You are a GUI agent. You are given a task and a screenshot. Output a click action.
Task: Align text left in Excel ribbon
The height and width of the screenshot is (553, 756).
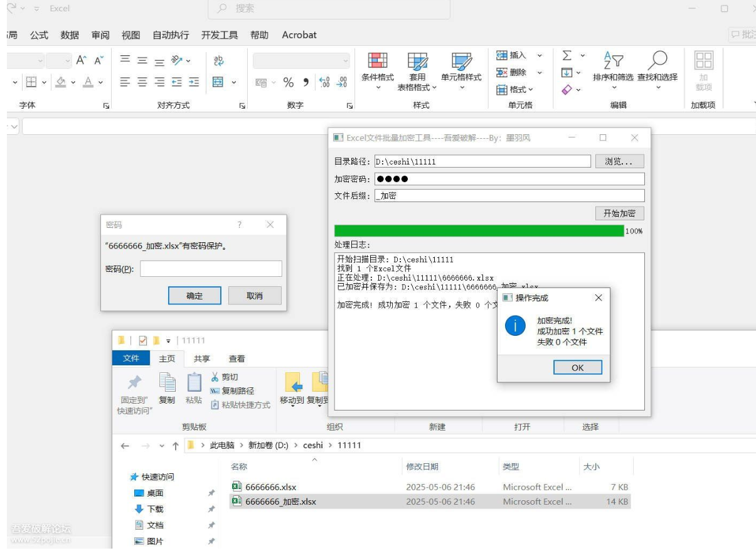click(x=125, y=82)
